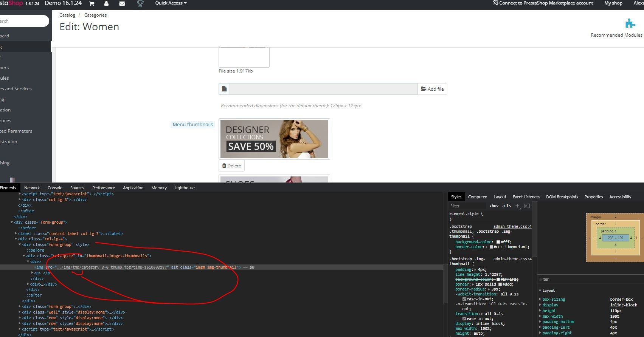Click the Recommended Modules puzzle icon
This screenshot has width=644, height=337.
(630, 23)
